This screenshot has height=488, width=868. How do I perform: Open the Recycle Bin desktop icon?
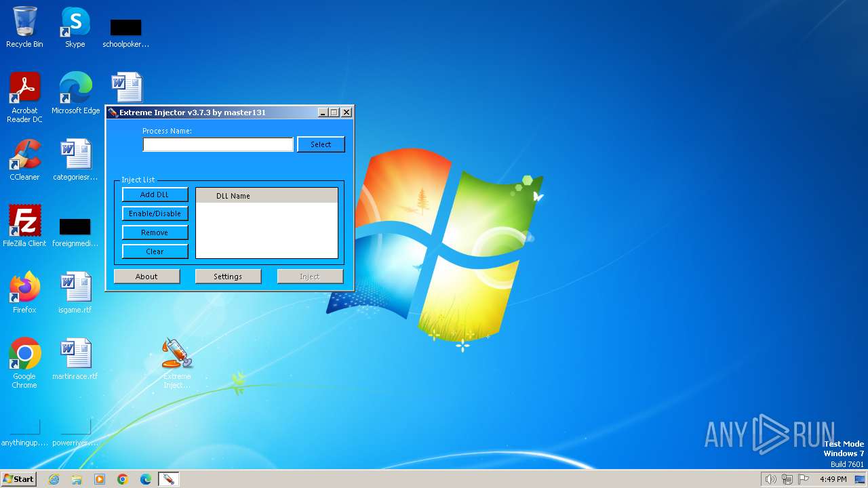tap(24, 27)
